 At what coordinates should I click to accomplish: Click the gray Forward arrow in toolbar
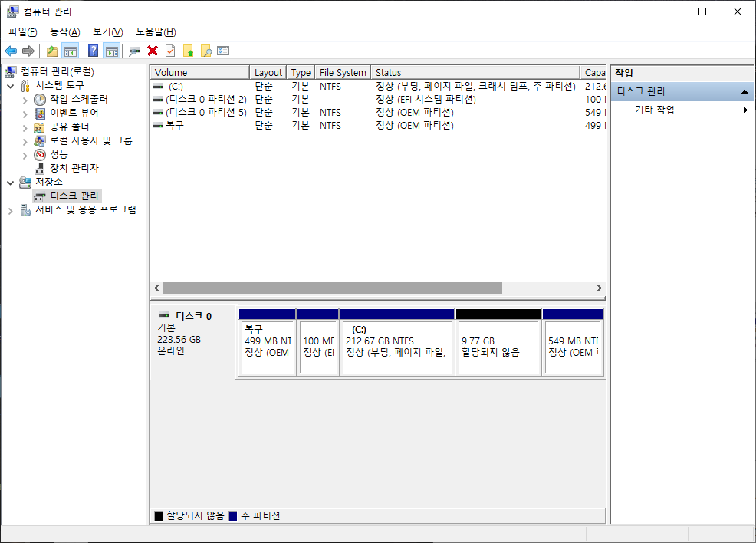28,51
